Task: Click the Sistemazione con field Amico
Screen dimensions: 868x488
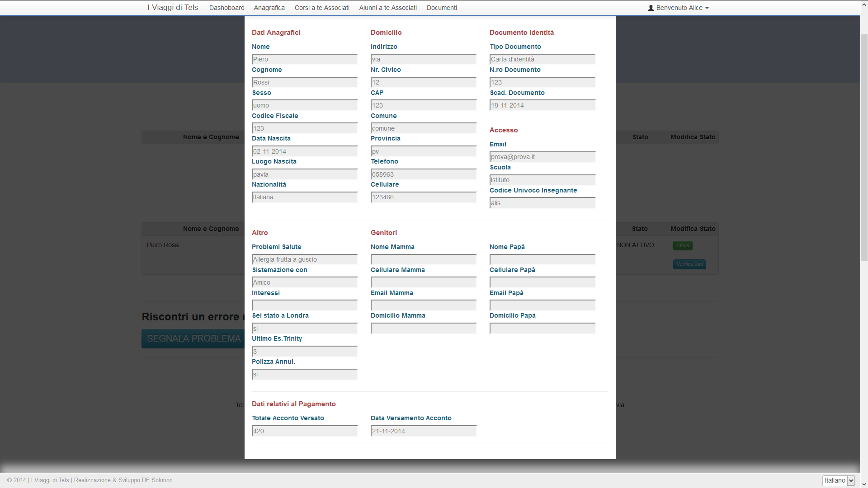Action: pos(304,282)
